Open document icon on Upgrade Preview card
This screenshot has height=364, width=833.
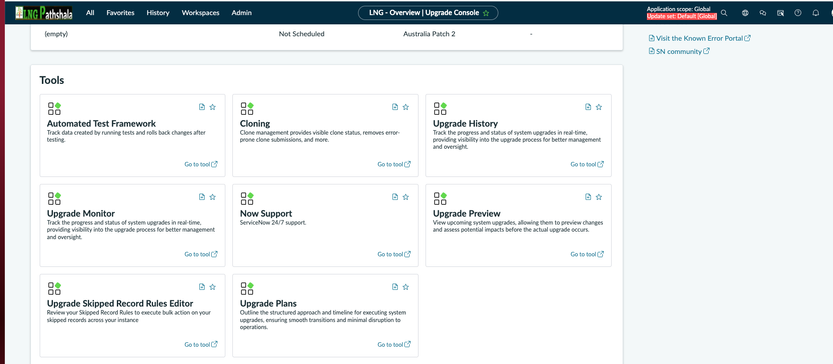(588, 197)
